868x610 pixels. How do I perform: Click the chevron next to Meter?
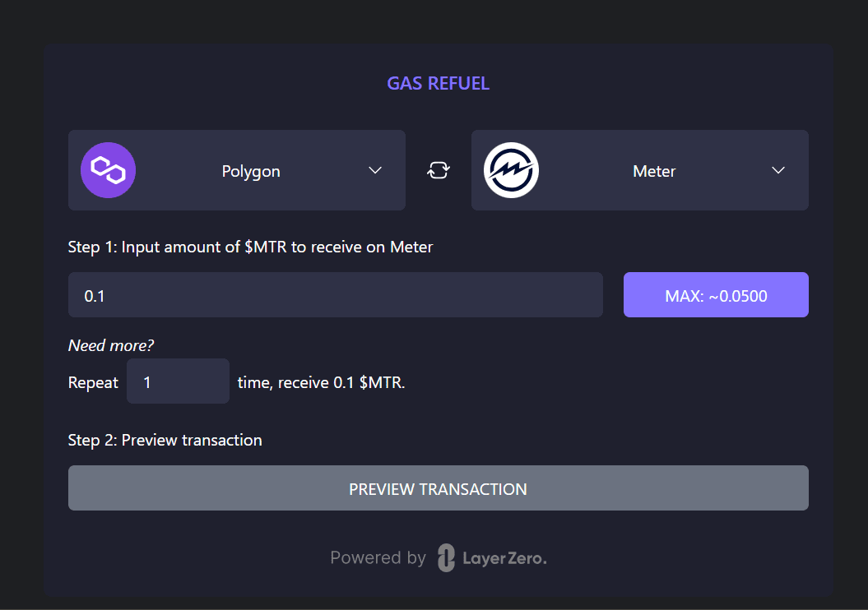778,170
